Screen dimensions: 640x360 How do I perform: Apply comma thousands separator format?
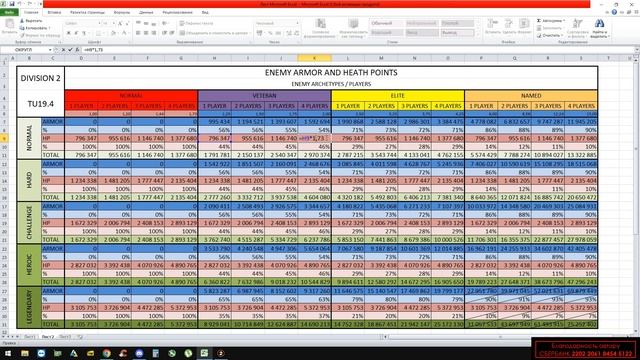[278, 33]
